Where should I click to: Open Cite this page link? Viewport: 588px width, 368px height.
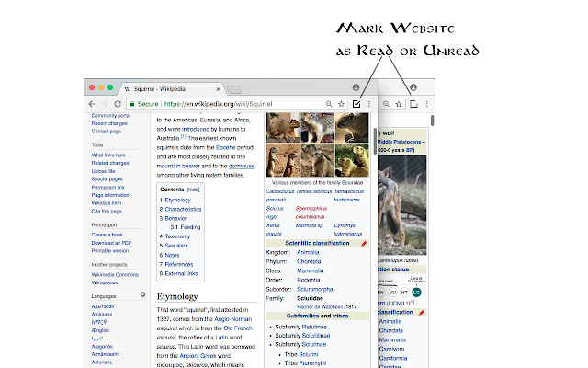[107, 212]
